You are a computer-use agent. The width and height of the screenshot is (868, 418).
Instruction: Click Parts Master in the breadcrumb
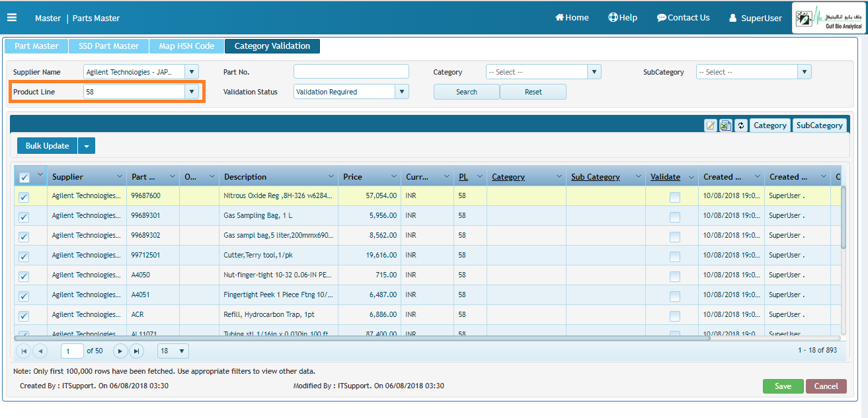pos(97,18)
